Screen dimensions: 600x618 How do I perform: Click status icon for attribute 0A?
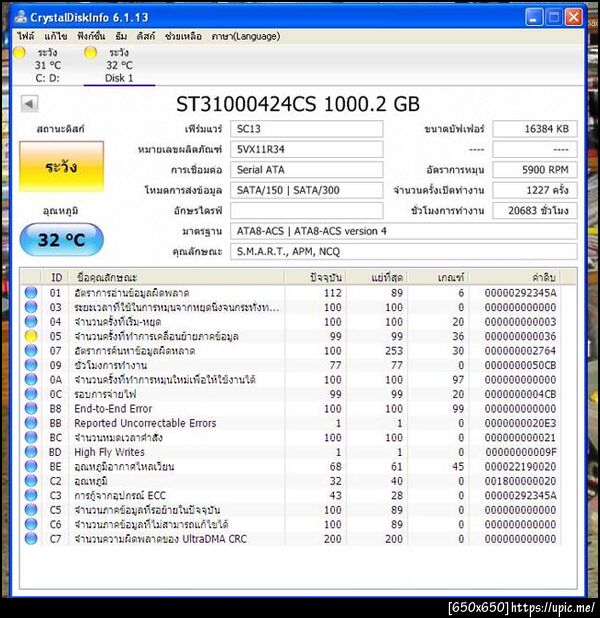[x=31, y=380]
